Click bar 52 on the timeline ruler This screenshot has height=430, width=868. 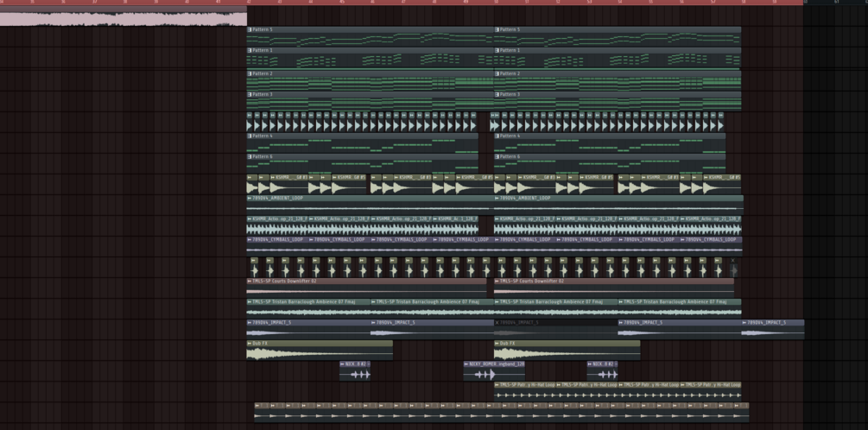click(x=558, y=3)
